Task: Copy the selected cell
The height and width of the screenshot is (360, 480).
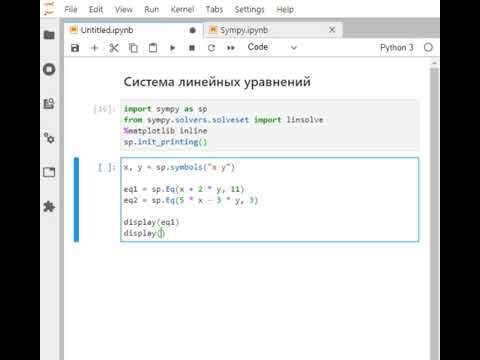Action: coord(133,48)
